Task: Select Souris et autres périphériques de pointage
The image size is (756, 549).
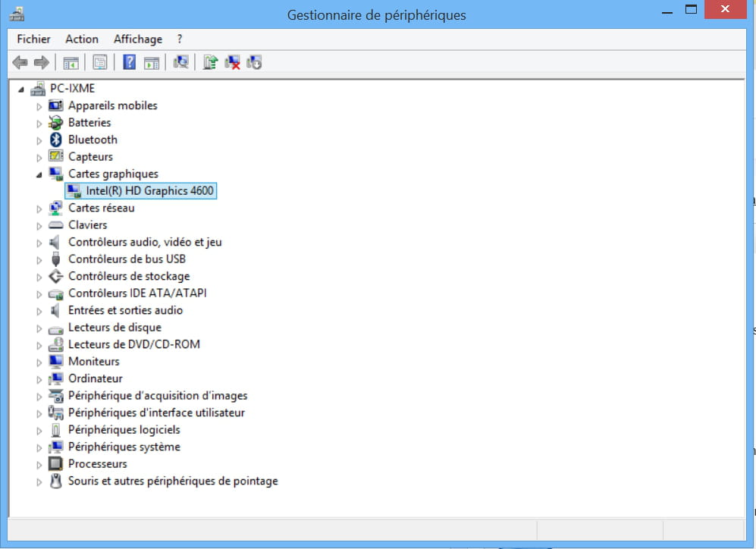Action: coord(173,481)
